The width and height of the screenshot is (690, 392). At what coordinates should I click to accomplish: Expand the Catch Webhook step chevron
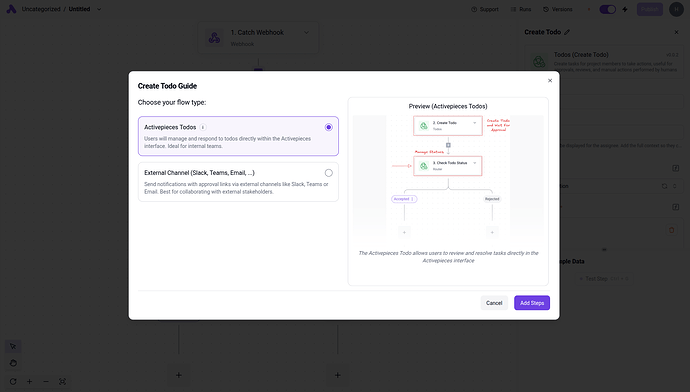click(x=306, y=33)
